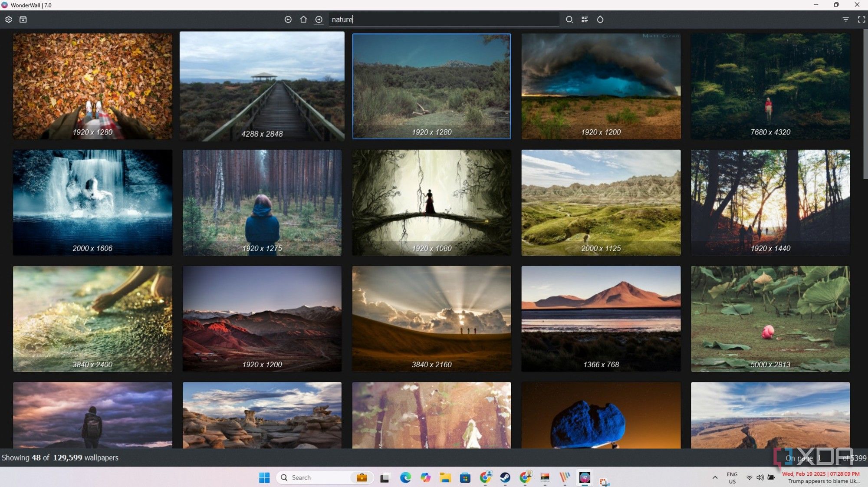Open WonderWall settings gear

click(9, 20)
